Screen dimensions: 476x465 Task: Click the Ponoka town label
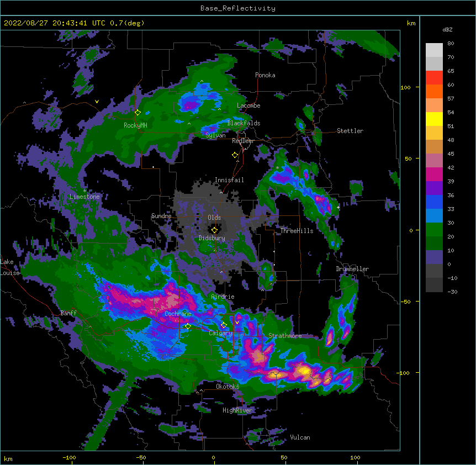pyautogui.click(x=265, y=75)
